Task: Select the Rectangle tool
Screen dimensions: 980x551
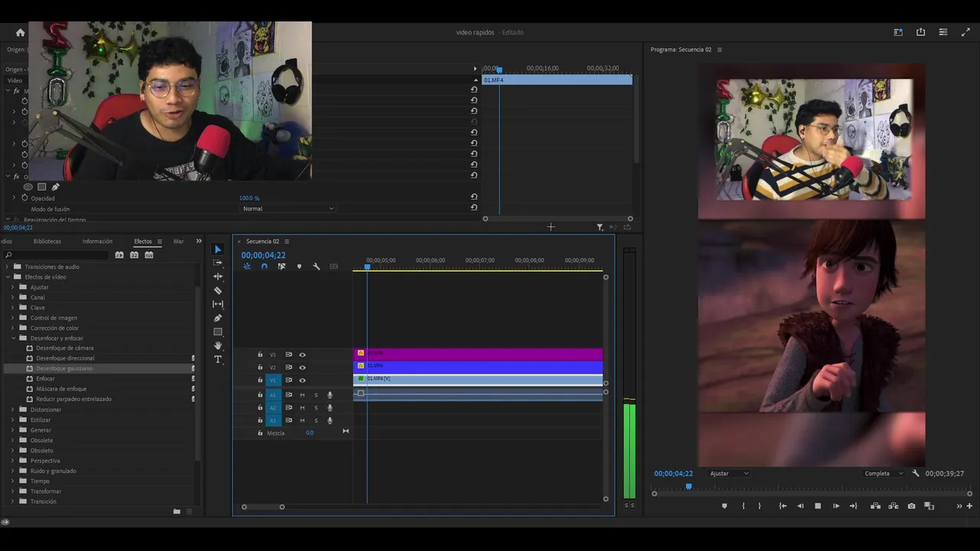Action: coord(217,331)
